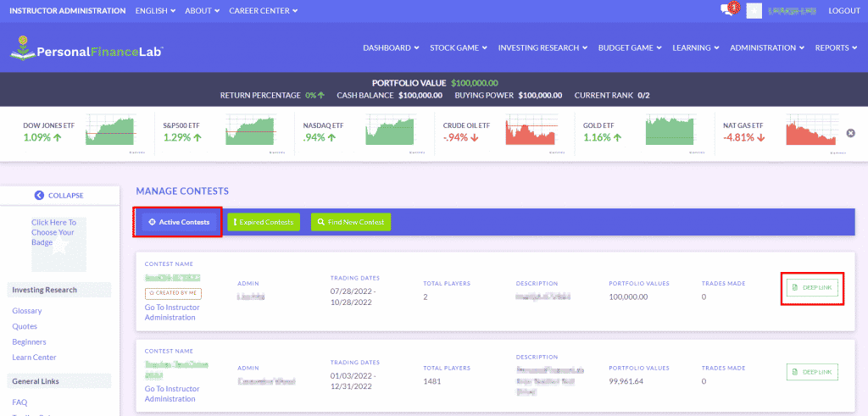
Task: Open the Gold ETF chart
Action: (671, 131)
